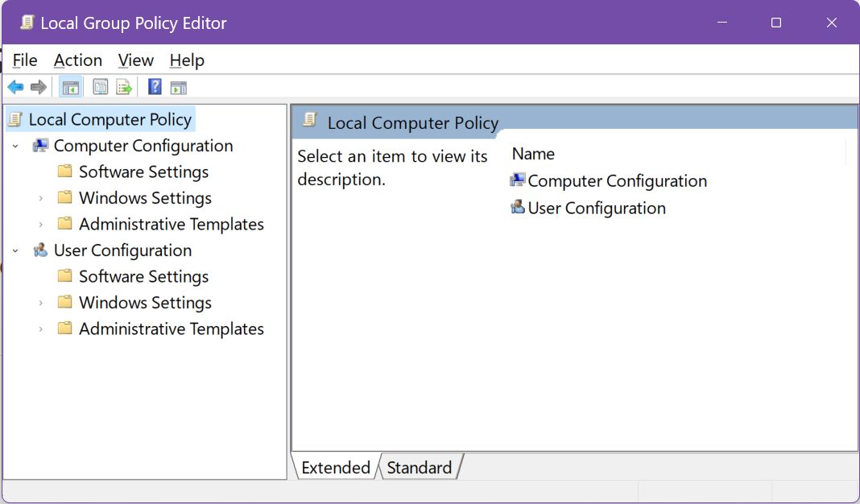Image resolution: width=860 pixels, height=504 pixels.
Task: Maximize the Local Group Policy Editor window
Action: pos(776,23)
